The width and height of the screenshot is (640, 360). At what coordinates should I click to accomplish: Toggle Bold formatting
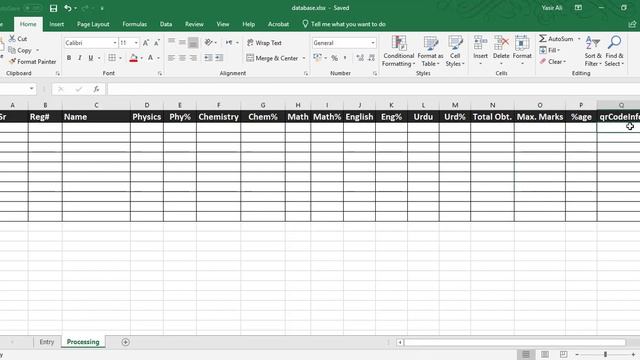coord(69,58)
